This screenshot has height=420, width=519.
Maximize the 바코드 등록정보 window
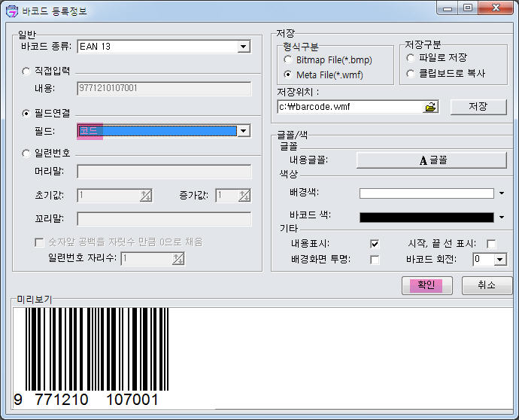tap(468, 8)
